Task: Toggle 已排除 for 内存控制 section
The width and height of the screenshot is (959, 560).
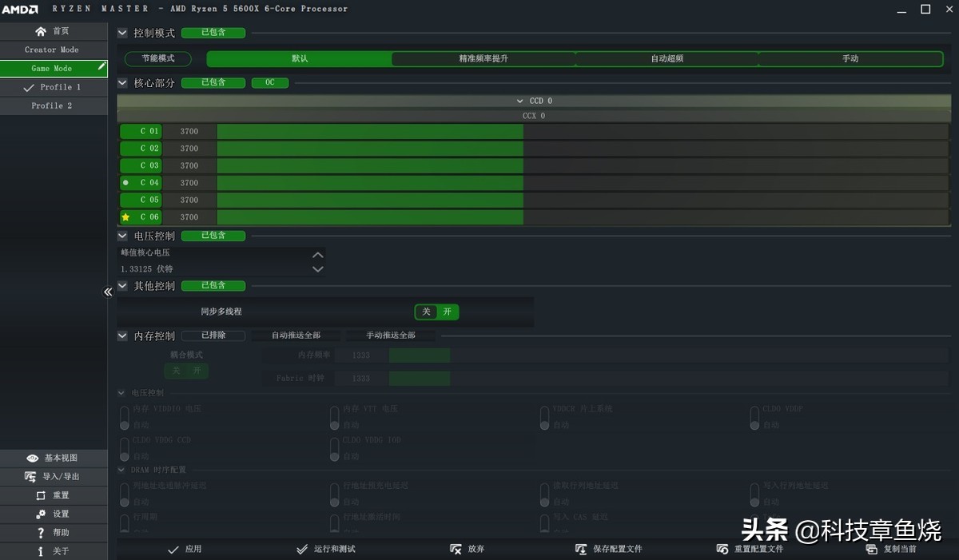Action: pyautogui.click(x=213, y=336)
